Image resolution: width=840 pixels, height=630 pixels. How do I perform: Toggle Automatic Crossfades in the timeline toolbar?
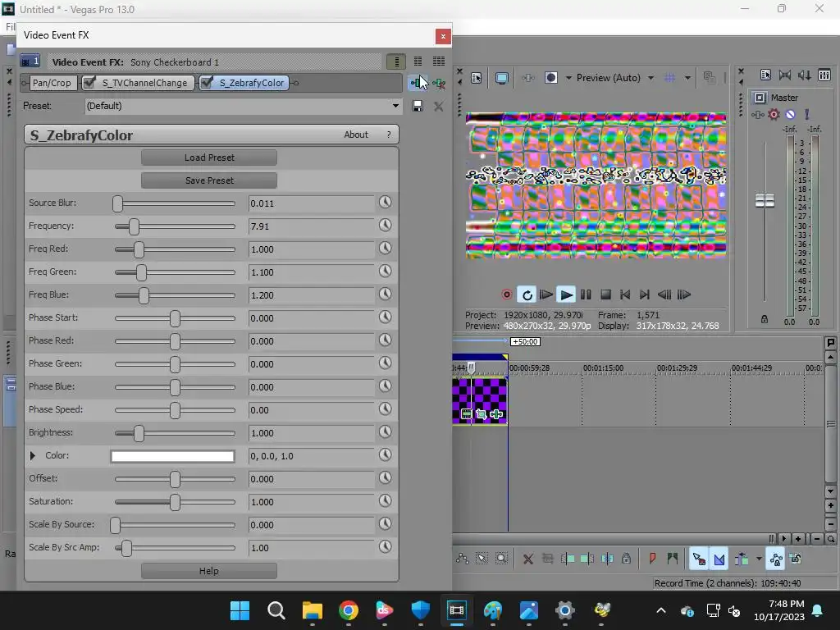tap(719, 559)
